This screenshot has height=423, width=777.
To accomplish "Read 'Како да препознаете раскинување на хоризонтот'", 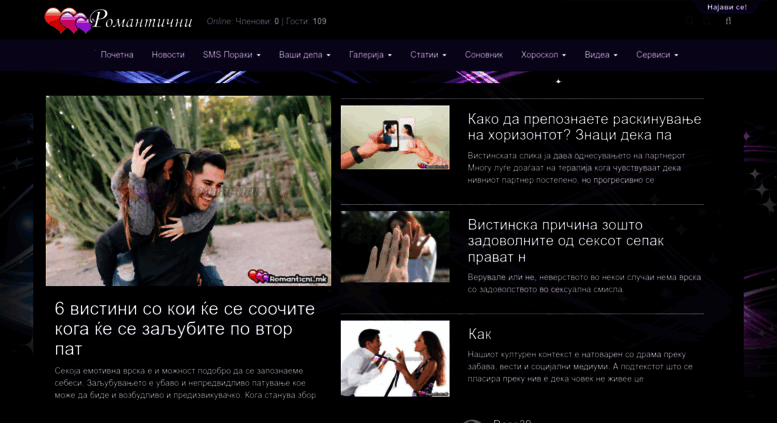I will pos(584,127).
